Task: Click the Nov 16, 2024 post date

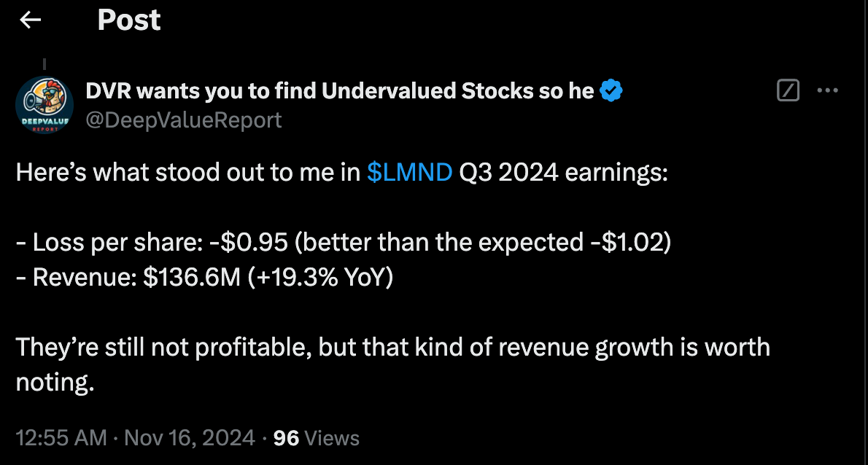Action: click(x=190, y=438)
